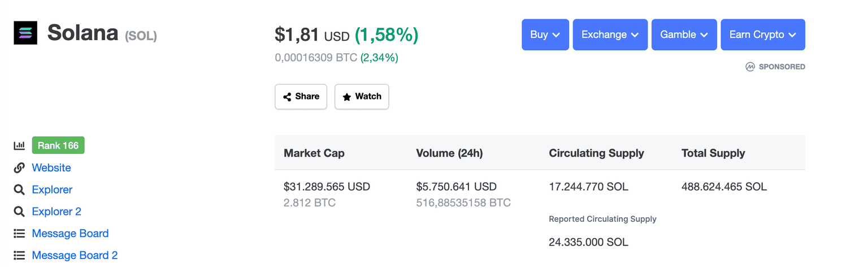Click the chart icon beside Rank 166

pyautogui.click(x=19, y=145)
